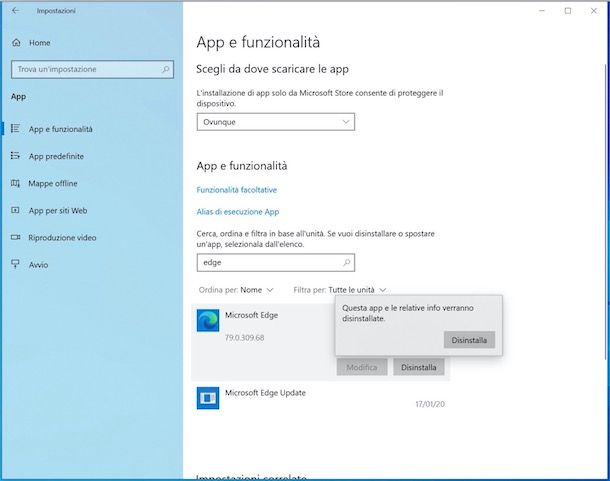610x481 pixels.
Task: Open the Ordina per Nome sort dropdown
Action: click(236, 290)
